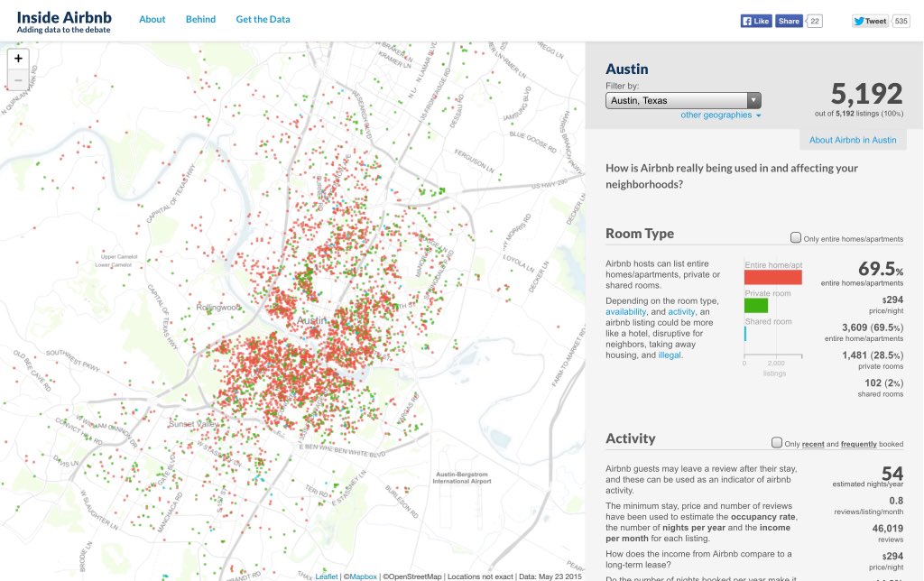924x581 pixels.
Task: Click the frequently underlined word in Activity filter
Action: 859,444
